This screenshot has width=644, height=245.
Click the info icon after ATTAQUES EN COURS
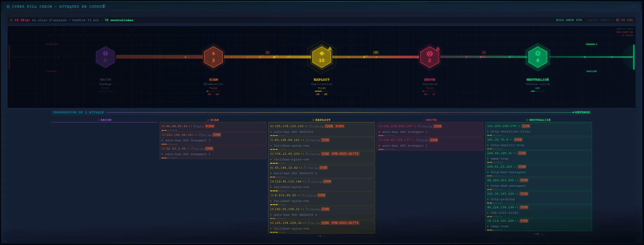[103, 6]
